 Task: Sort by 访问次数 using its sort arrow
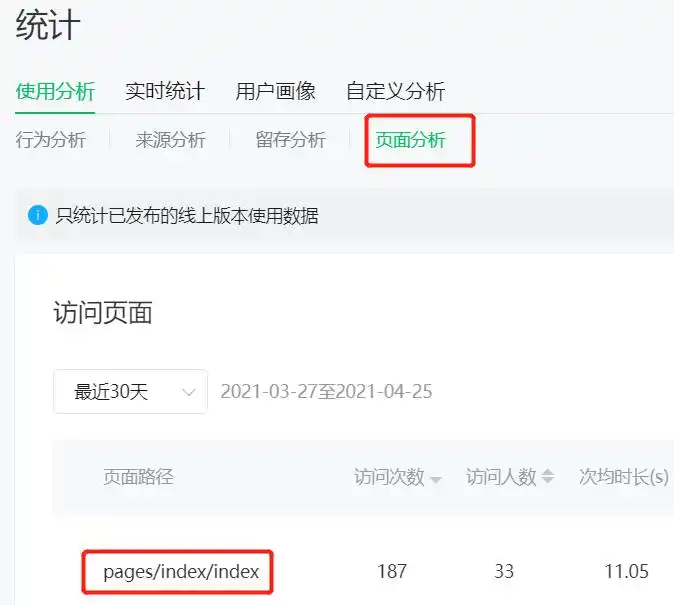(436, 479)
